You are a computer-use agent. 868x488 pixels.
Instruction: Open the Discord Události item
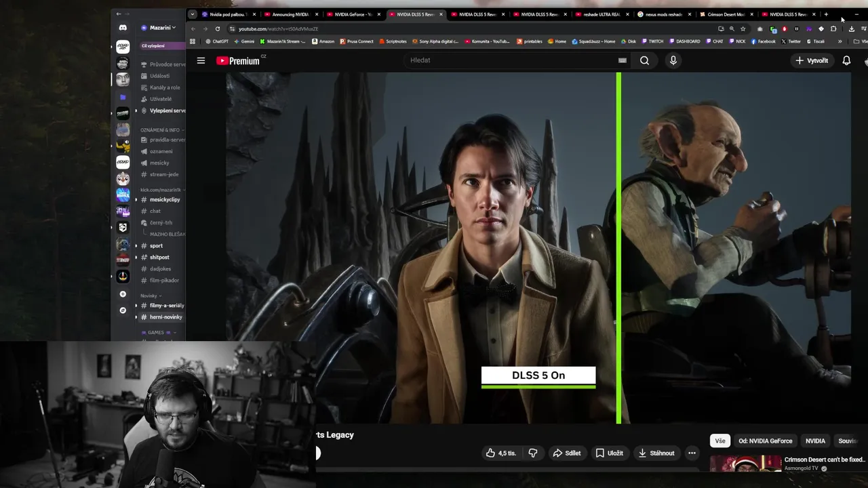pos(161,76)
